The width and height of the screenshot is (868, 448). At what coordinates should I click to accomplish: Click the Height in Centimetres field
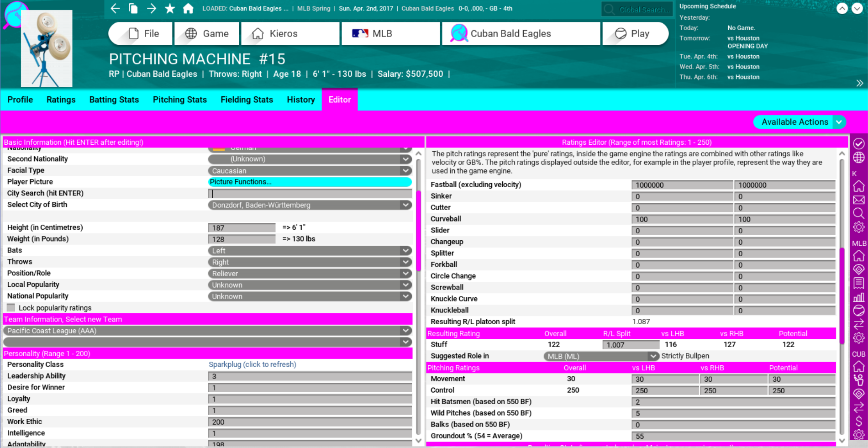click(242, 228)
